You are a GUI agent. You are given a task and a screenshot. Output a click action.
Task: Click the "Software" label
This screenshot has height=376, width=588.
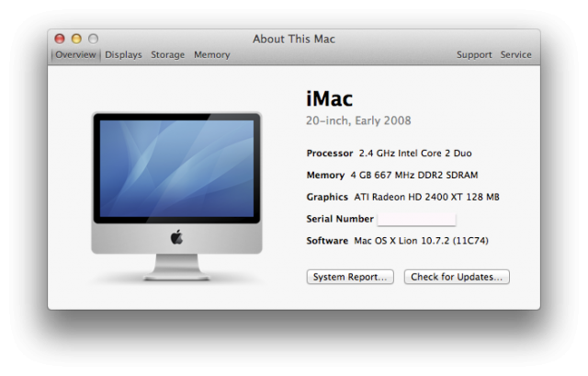click(327, 241)
